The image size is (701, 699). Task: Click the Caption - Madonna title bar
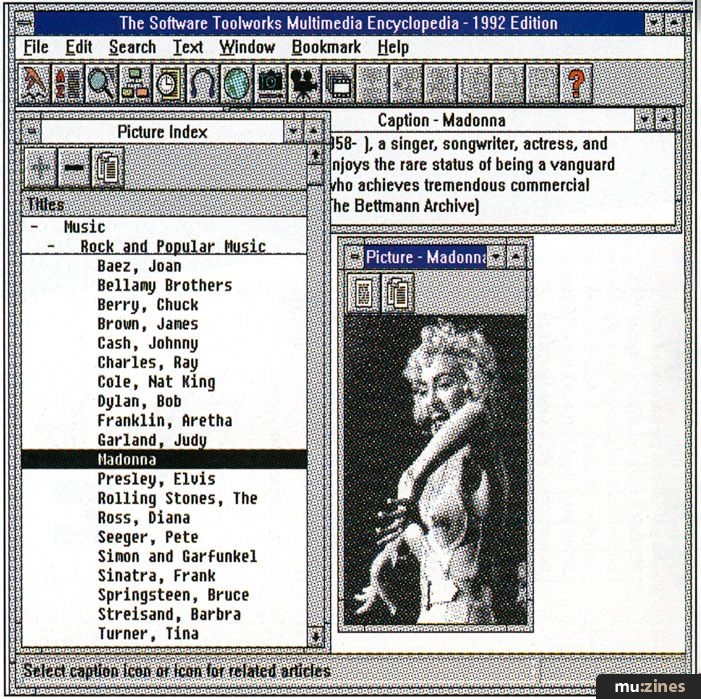482,120
